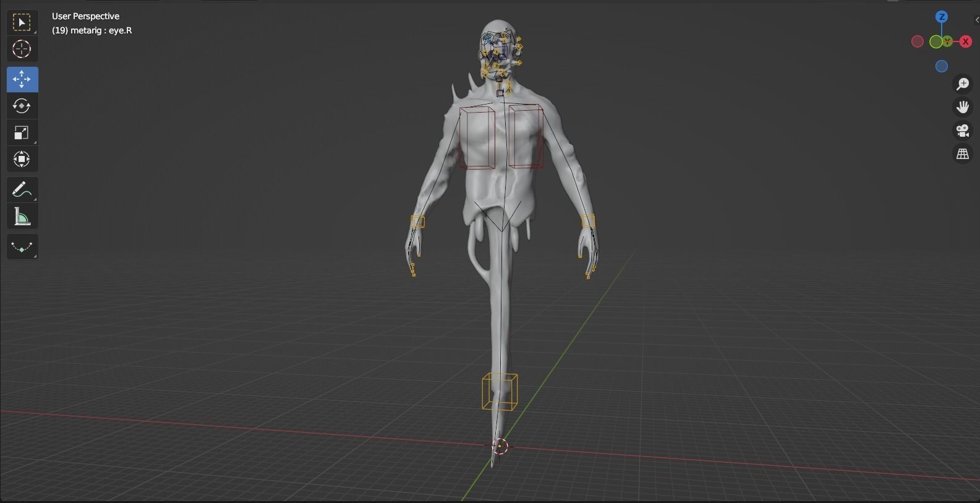Image resolution: width=980 pixels, height=503 pixels.
Task: Activate the Transform tool
Action: pyautogui.click(x=22, y=159)
